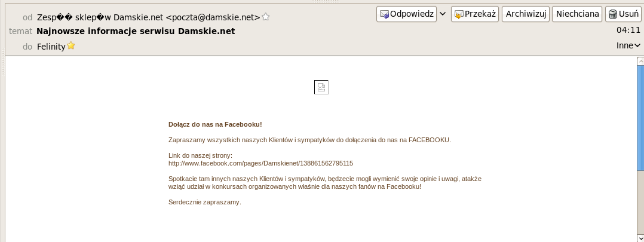Toggle the yellow star beside Felinity
The image size is (644, 242).
(x=71, y=45)
